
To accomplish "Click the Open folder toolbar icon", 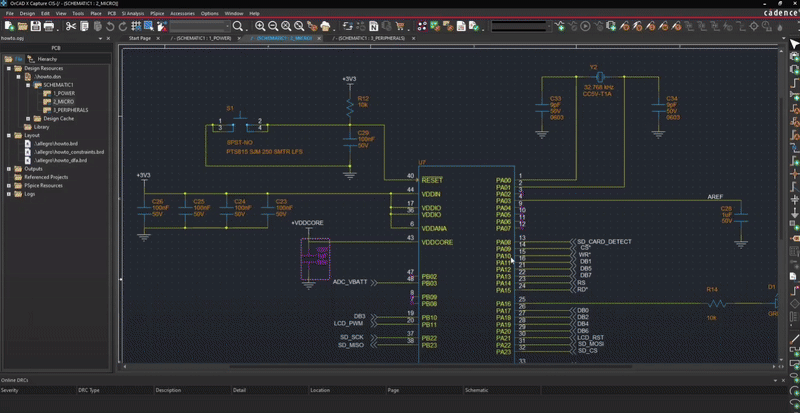I will tap(22, 26).
